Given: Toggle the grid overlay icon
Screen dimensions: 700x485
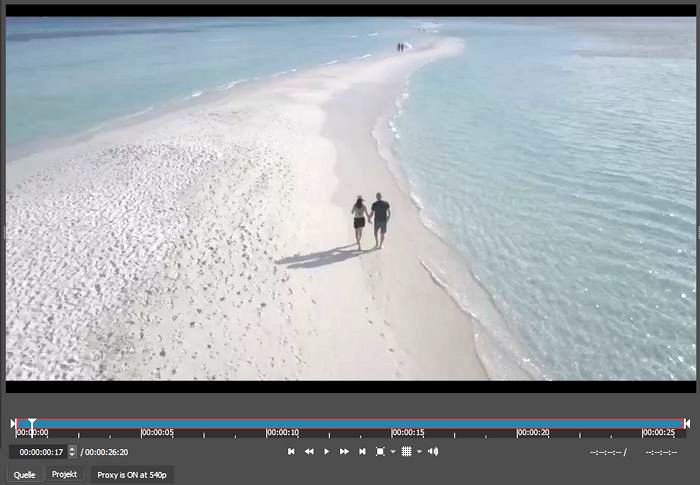Looking at the screenshot, I should 406,452.
